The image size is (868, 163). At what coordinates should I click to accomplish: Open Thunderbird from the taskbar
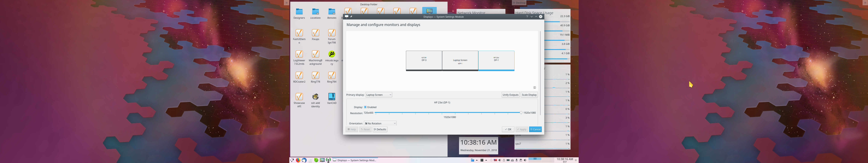304,160
